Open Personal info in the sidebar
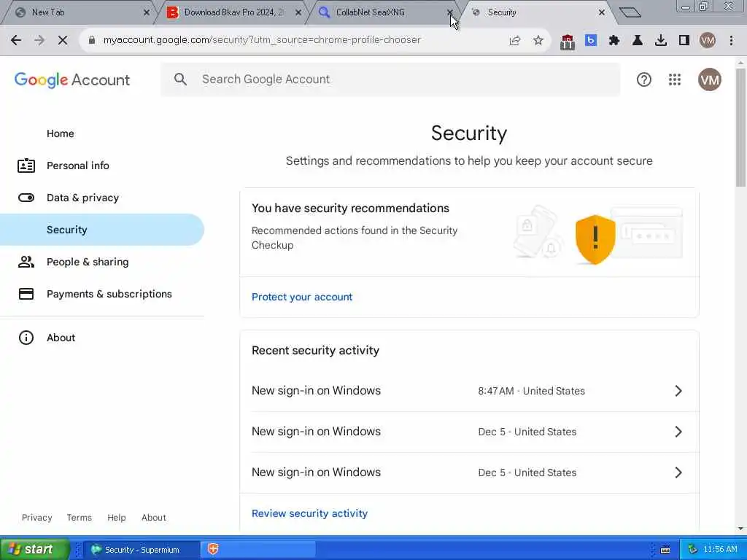 tap(77, 166)
